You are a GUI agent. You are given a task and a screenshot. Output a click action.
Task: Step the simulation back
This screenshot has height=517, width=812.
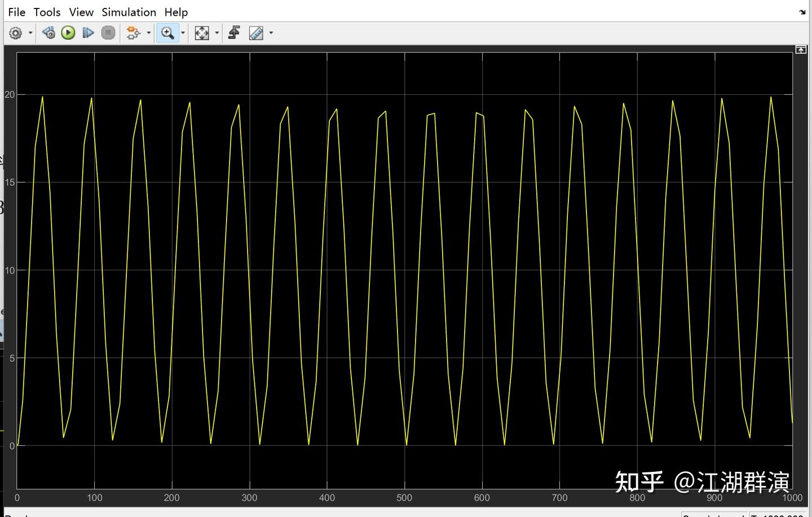pos(49,33)
